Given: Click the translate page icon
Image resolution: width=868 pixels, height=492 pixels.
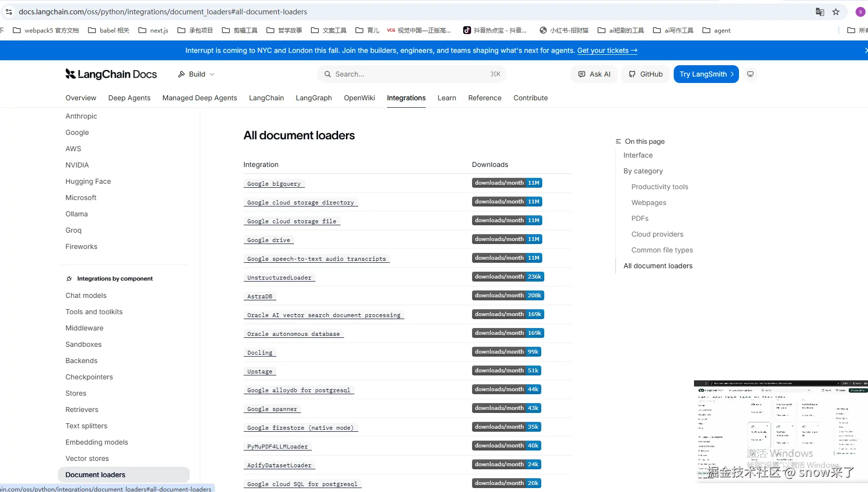Looking at the screenshot, I should tap(820, 12).
